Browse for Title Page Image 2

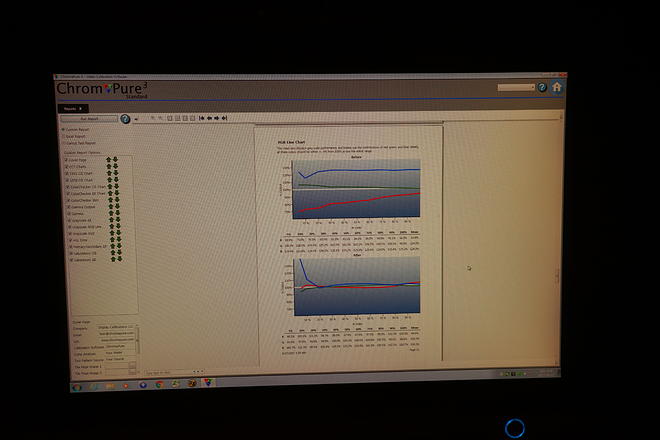coord(133,372)
